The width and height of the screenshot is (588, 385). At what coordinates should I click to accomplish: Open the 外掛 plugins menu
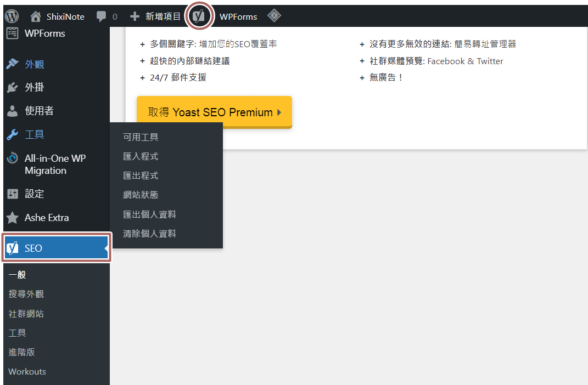(x=35, y=88)
